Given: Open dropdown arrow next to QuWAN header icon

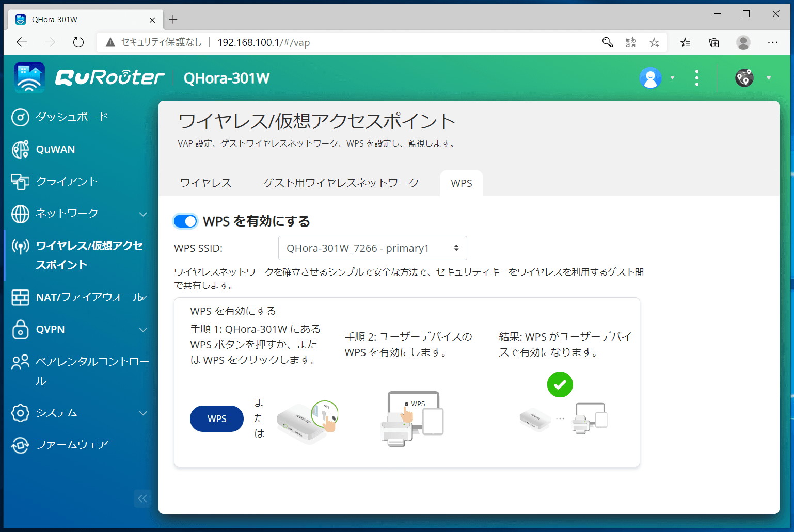Looking at the screenshot, I should tap(769, 78).
